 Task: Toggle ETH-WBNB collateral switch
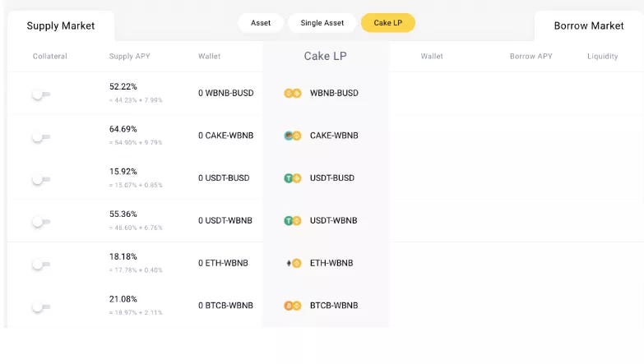point(41,265)
